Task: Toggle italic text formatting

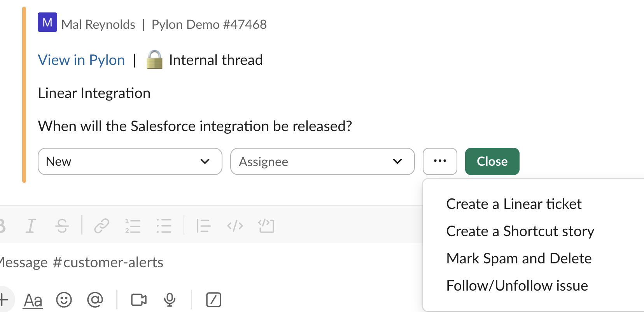Action: coord(31,226)
